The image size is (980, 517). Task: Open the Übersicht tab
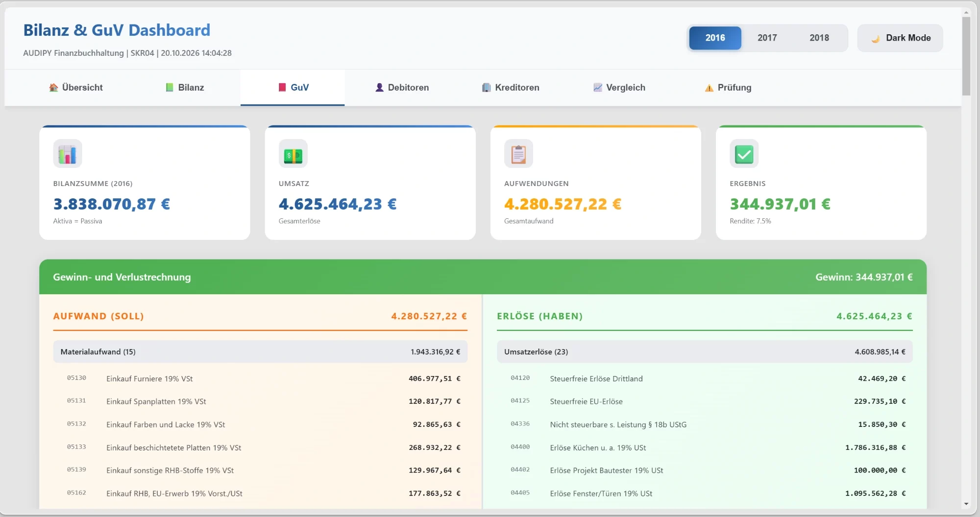pos(76,88)
